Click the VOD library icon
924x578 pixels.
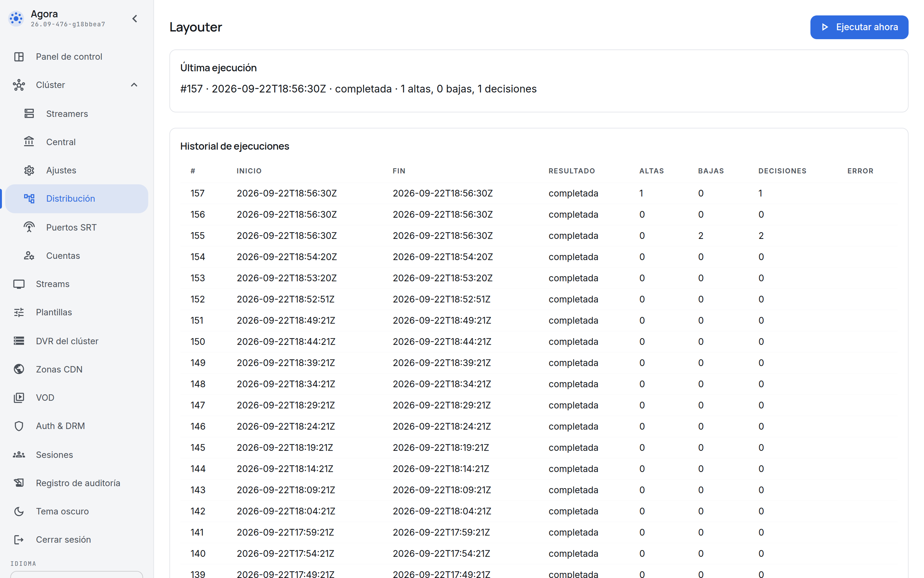point(19,398)
